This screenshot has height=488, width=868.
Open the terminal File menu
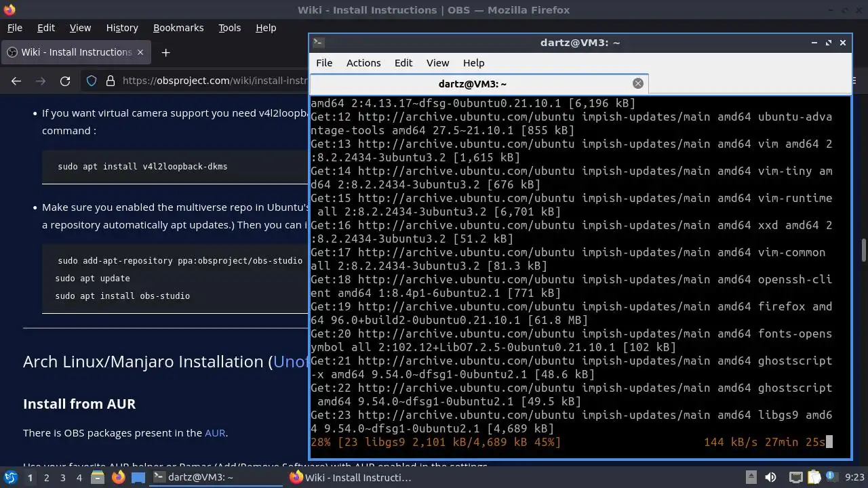click(324, 62)
